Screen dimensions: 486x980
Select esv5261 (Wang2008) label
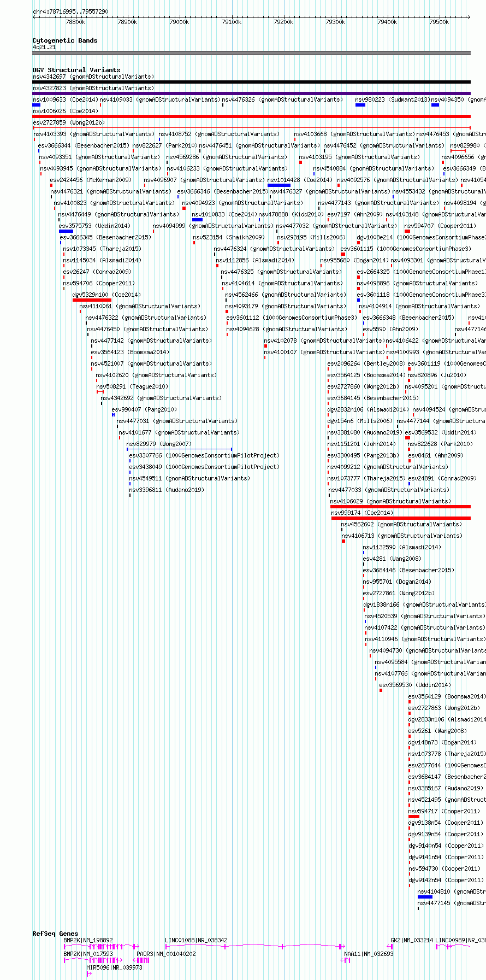pyautogui.click(x=437, y=731)
